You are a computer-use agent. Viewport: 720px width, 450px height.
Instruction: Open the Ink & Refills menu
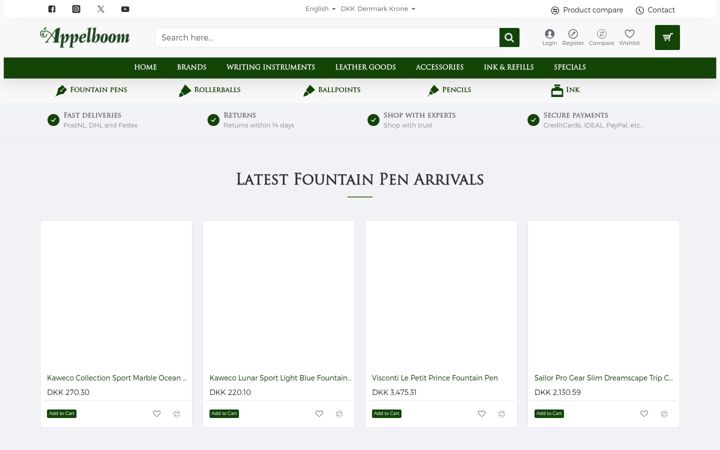point(508,67)
